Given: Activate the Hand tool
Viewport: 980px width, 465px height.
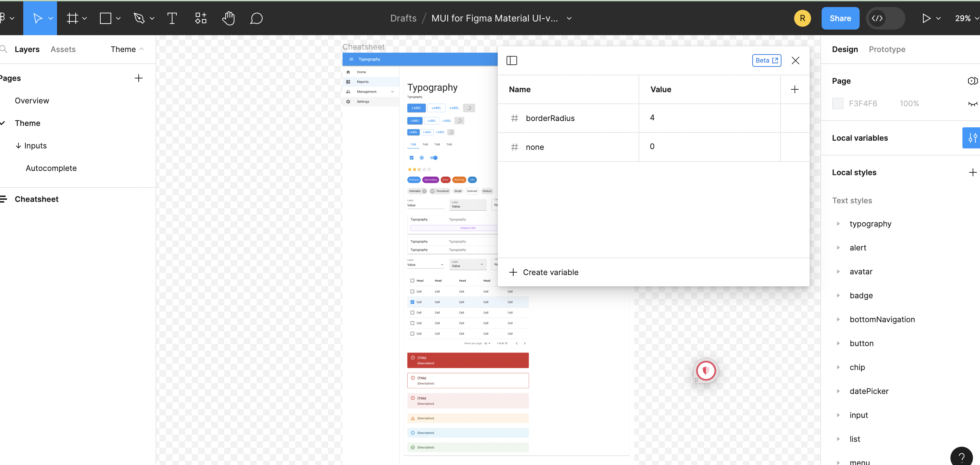Looking at the screenshot, I should tap(228, 18).
